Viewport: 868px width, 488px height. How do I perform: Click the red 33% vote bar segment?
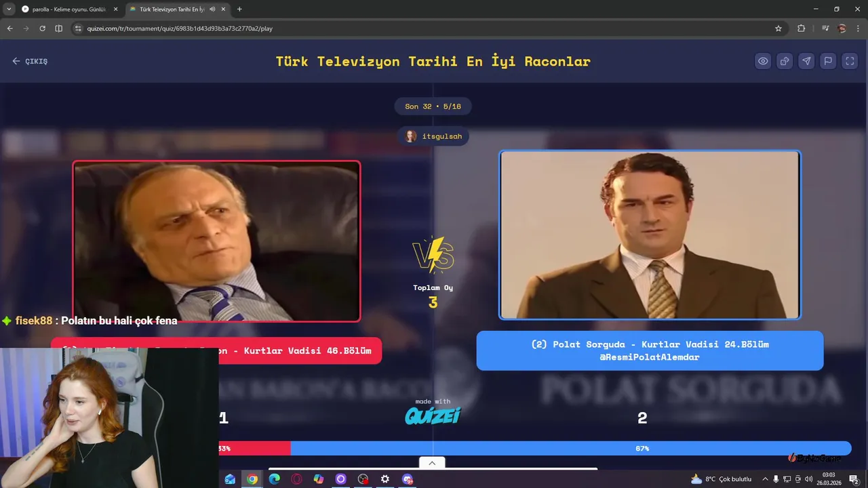[x=255, y=448]
